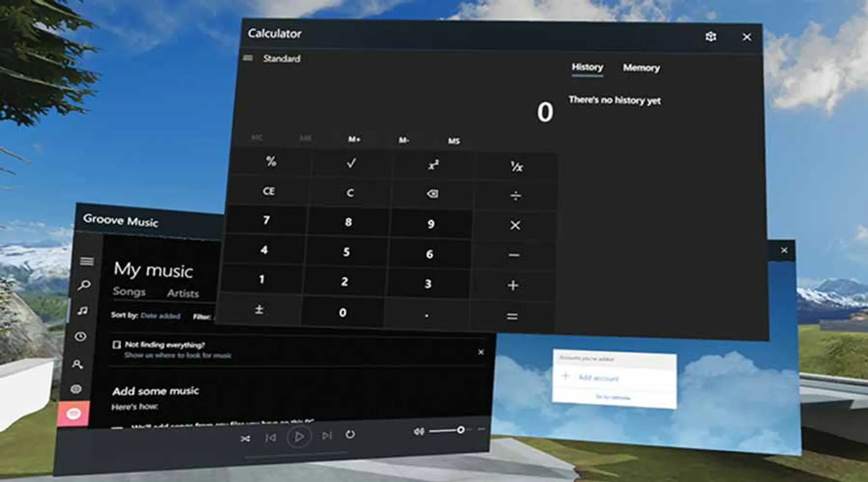This screenshot has width=868, height=482.
Task: Skip to previous track in Groove
Action: coord(270,438)
